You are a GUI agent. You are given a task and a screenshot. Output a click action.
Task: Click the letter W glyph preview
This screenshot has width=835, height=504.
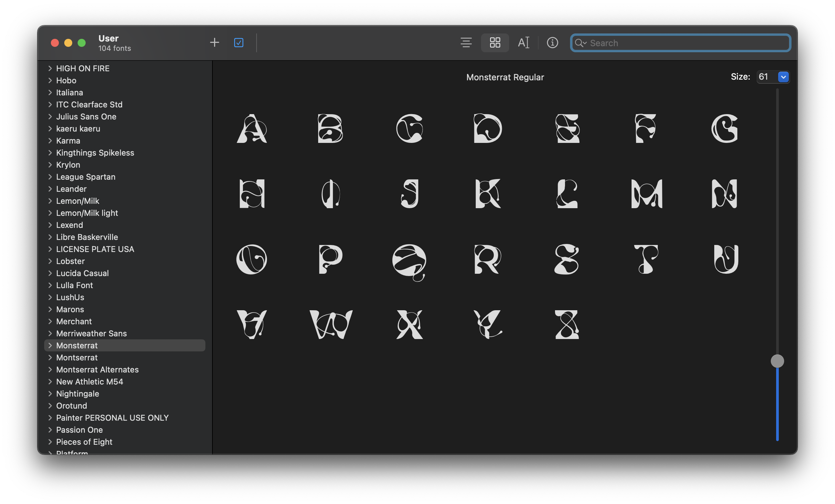(x=331, y=324)
